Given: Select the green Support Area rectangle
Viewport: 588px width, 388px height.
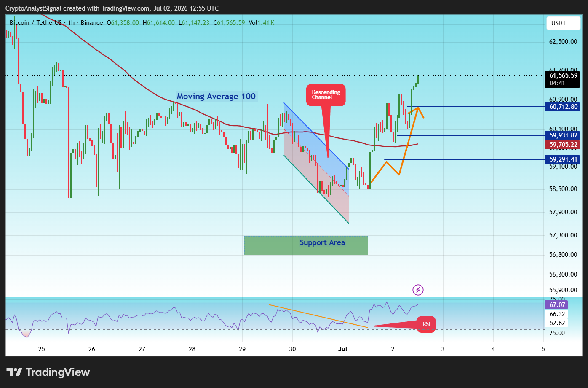Looking at the screenshot, I should 306,245.
